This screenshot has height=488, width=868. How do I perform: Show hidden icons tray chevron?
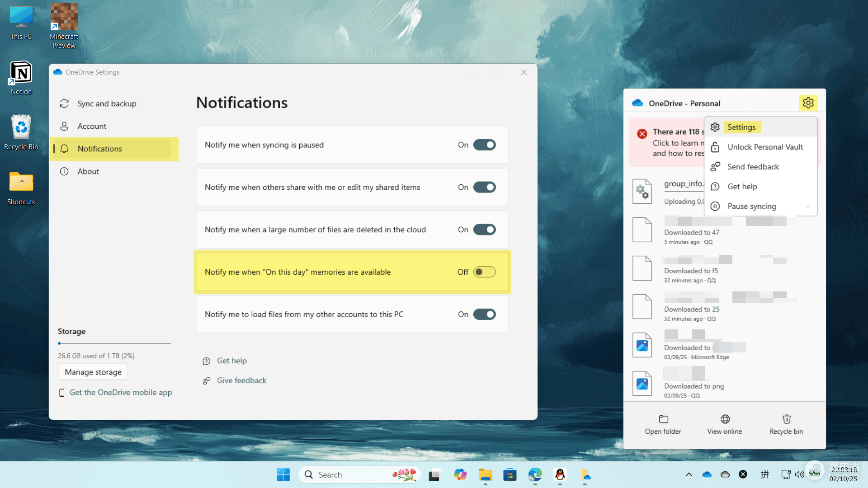click(689, 474)
